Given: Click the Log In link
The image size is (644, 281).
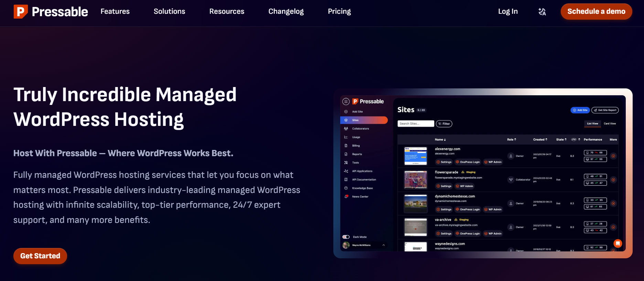Looking at the screenshot, I should (508, 11).
